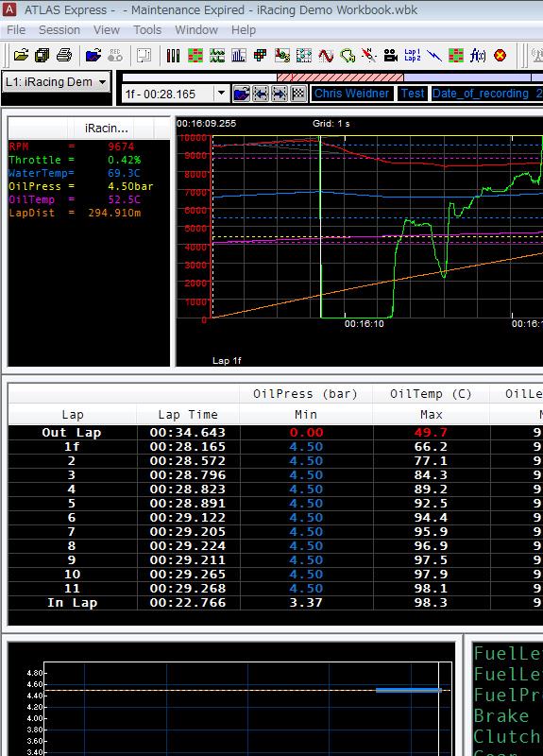Open the Session menu
543x756 pixels.
click(59, 30)
